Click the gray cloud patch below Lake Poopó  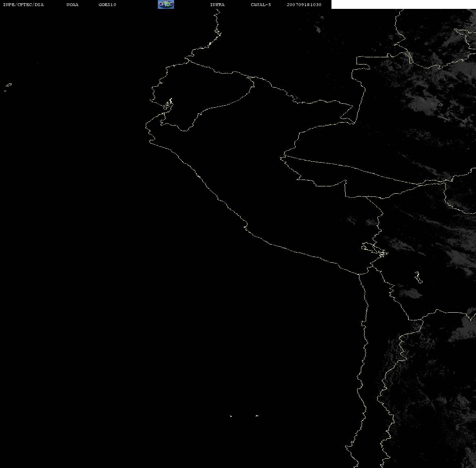[411, 293]
